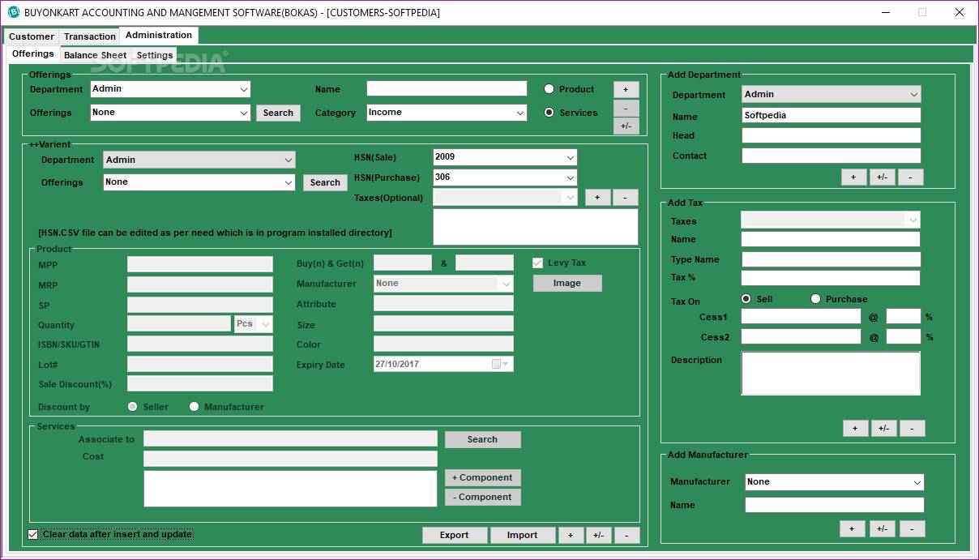Update offering with +/- button in Offerings group
979x560 pixels.
[626, 126]
